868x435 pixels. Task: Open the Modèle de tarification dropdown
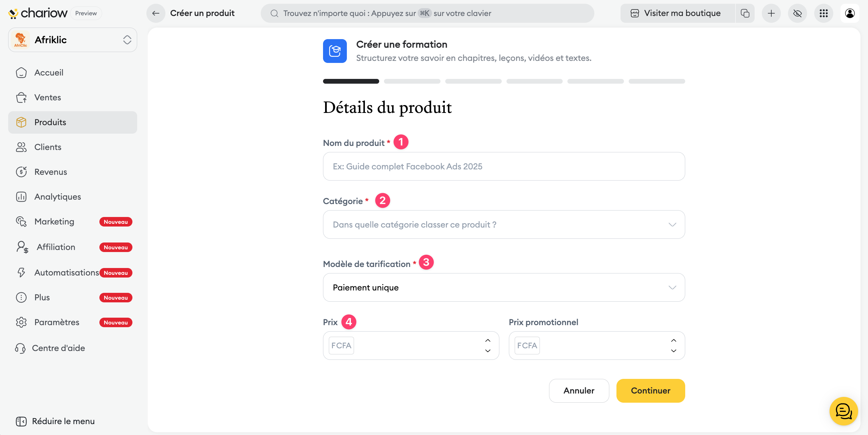pyautogui.click(x=504, y=287)
